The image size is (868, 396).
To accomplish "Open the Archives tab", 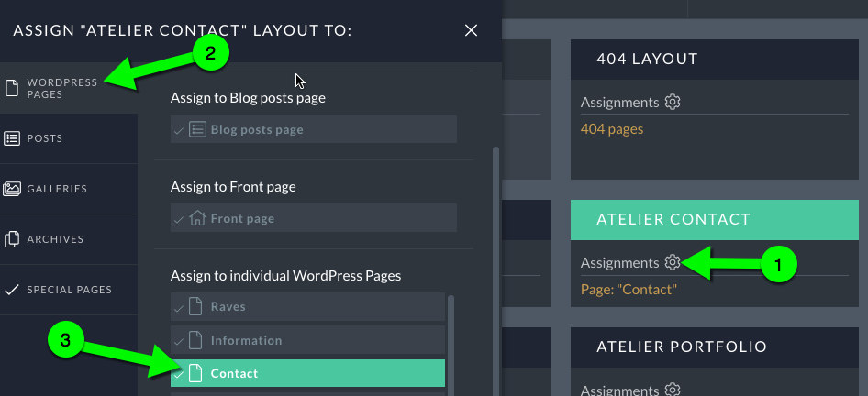I will click(x=69, y=239).
